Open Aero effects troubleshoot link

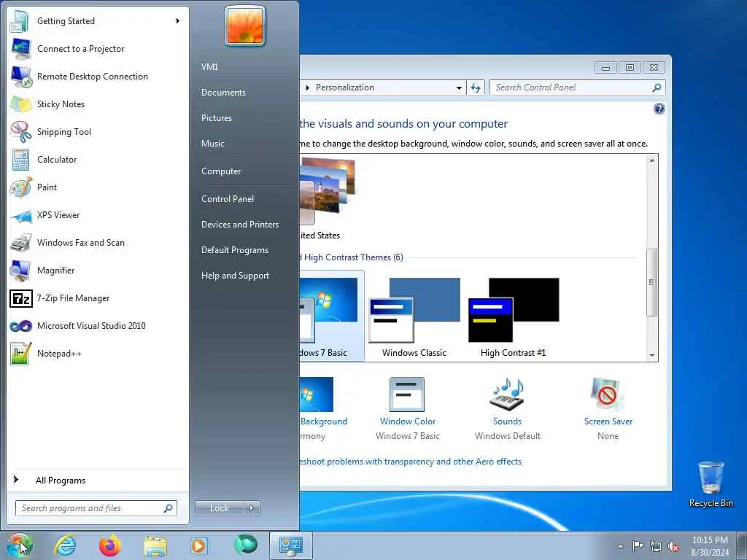410,462
